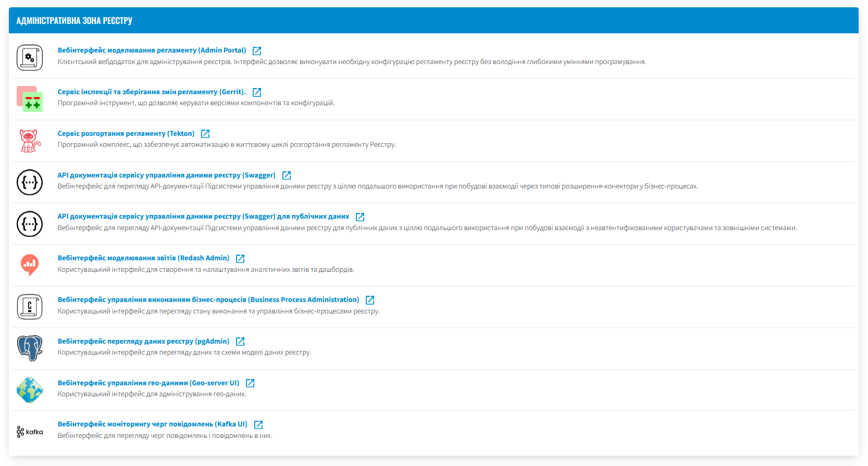The height and width of the screenshot is (466, 868).
Task: Click the Gerrit red-green diff icon
Action: [30, 99]
